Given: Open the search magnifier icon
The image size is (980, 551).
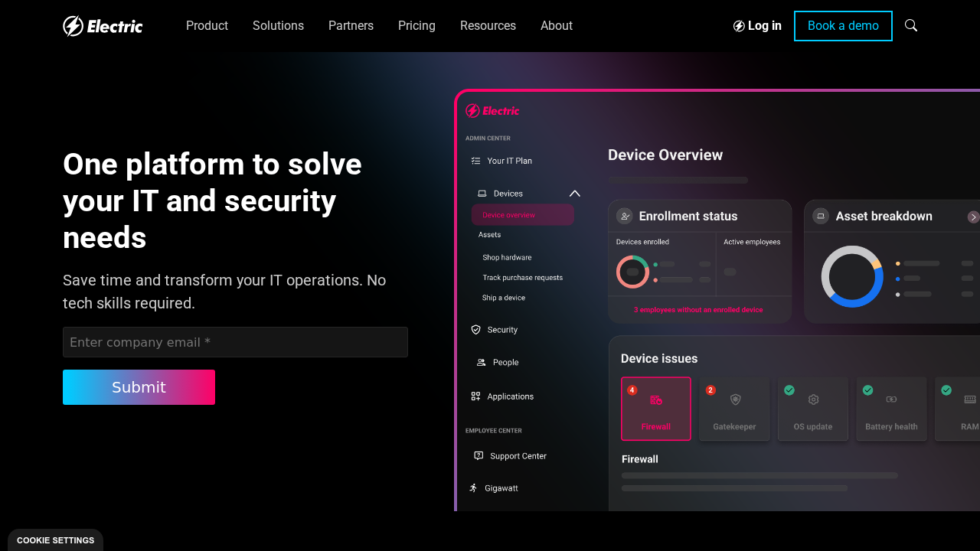Looking at the screenshot, I should coord(911,25).
